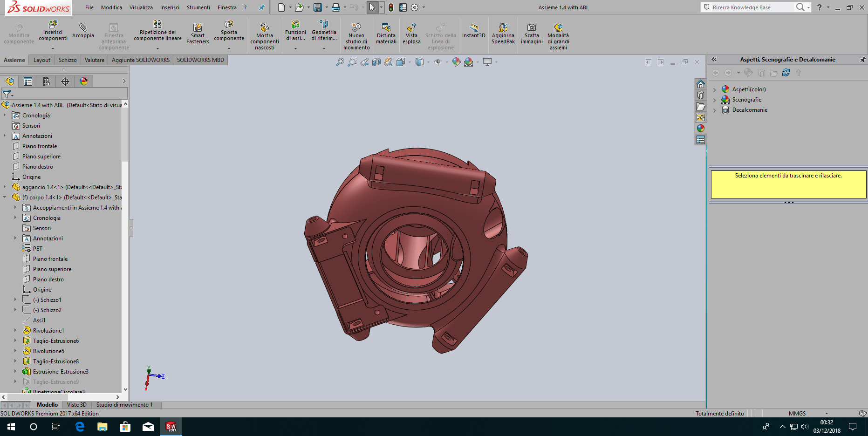Screen dimensions: 868x436
Task: Click the rebuild traffic light icon
Action: 391,7
